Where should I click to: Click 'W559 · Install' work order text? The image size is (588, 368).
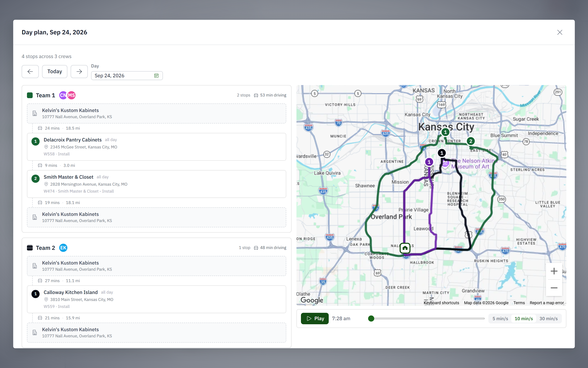coord(57,307)
